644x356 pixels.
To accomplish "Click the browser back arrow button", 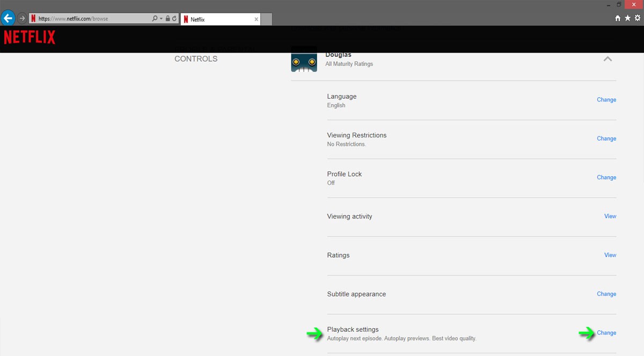I will coord(8,18).
